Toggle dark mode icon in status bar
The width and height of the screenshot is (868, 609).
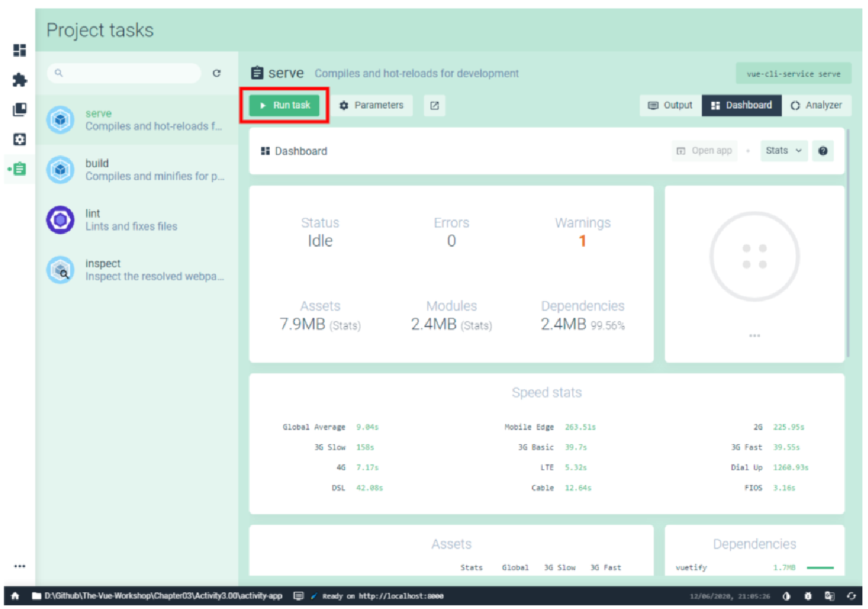tap(786, 596)
